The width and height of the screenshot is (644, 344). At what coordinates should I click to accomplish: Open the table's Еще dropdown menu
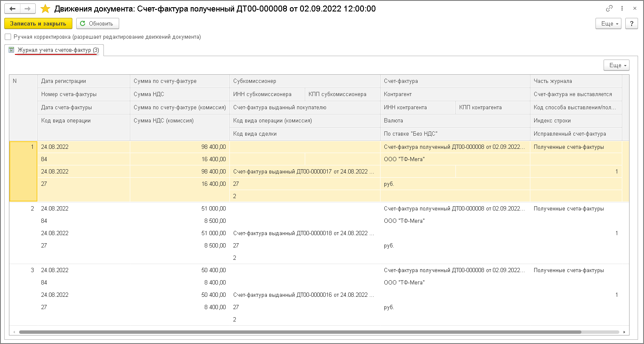(x=616, y=65)
